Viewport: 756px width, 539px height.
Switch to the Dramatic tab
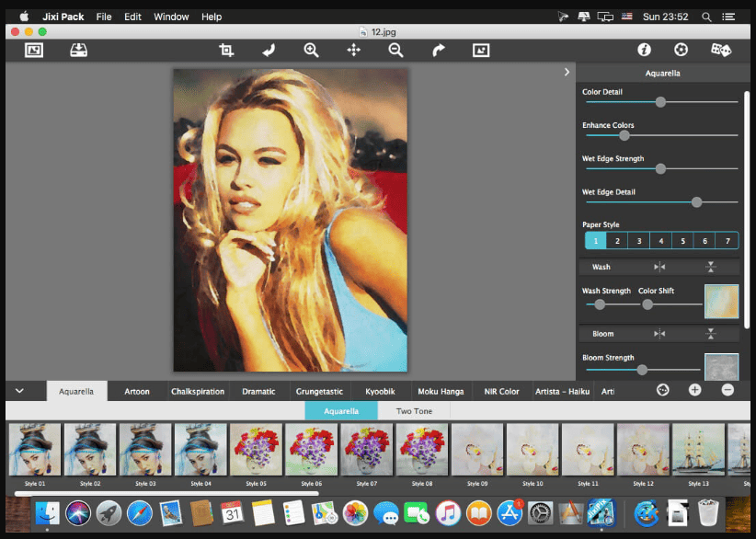(258, 391)
